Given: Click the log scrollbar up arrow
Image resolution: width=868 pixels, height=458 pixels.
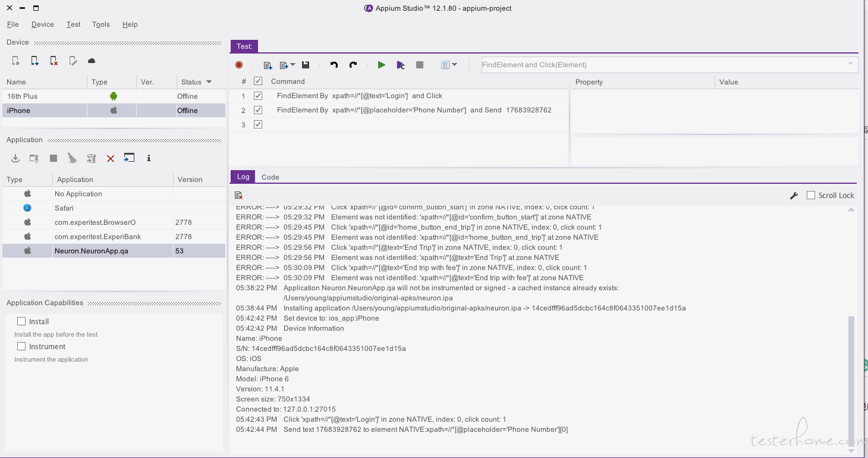Looking at the screenshot, I should 851,209.
